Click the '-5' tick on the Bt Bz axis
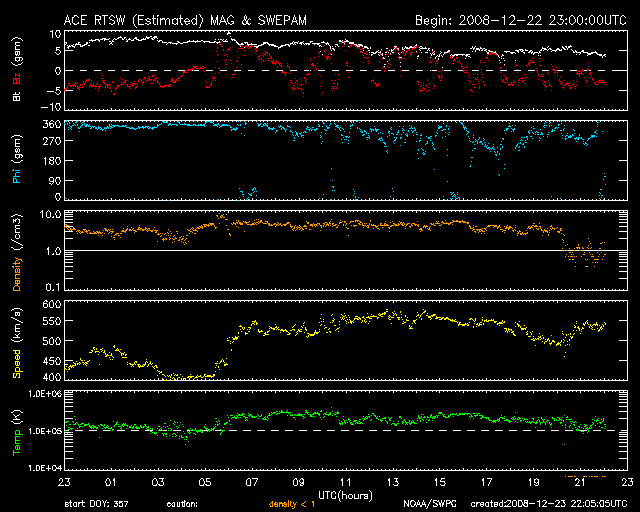This screenshot has height=512, width=640. (53, 90)
